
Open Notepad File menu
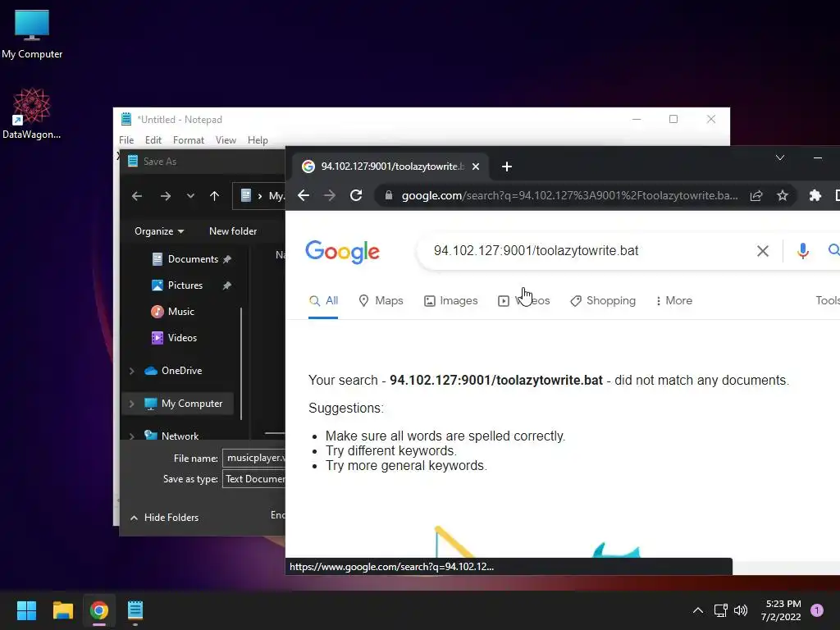[x=126, y=140]
